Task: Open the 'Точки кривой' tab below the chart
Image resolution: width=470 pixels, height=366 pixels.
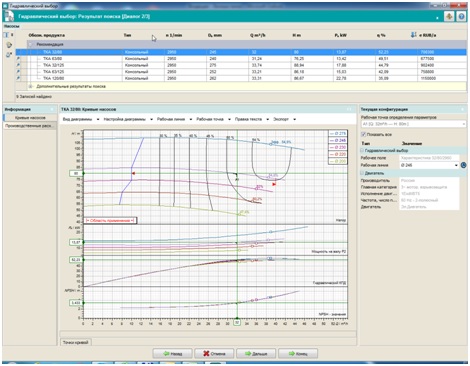Action: coord(76,342)
